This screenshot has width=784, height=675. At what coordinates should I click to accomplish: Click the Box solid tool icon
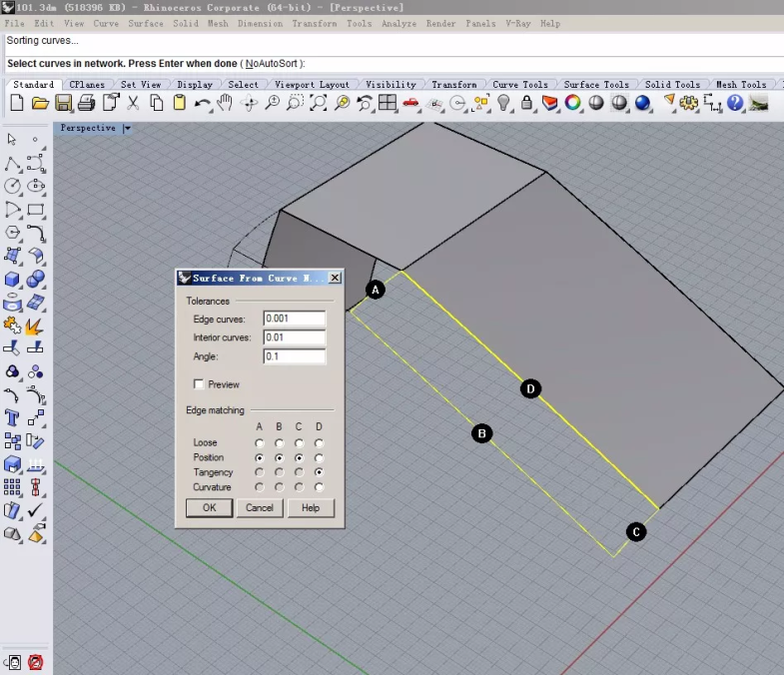[13, 279]
